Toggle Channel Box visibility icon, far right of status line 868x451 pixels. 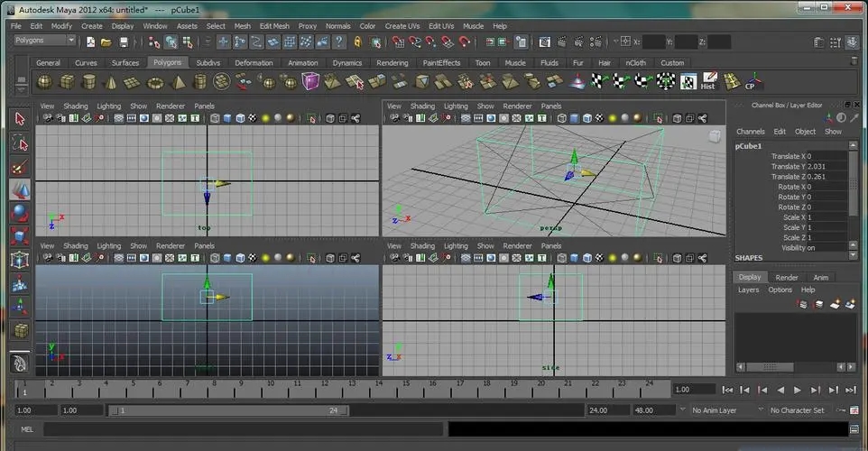pos(853,42)
